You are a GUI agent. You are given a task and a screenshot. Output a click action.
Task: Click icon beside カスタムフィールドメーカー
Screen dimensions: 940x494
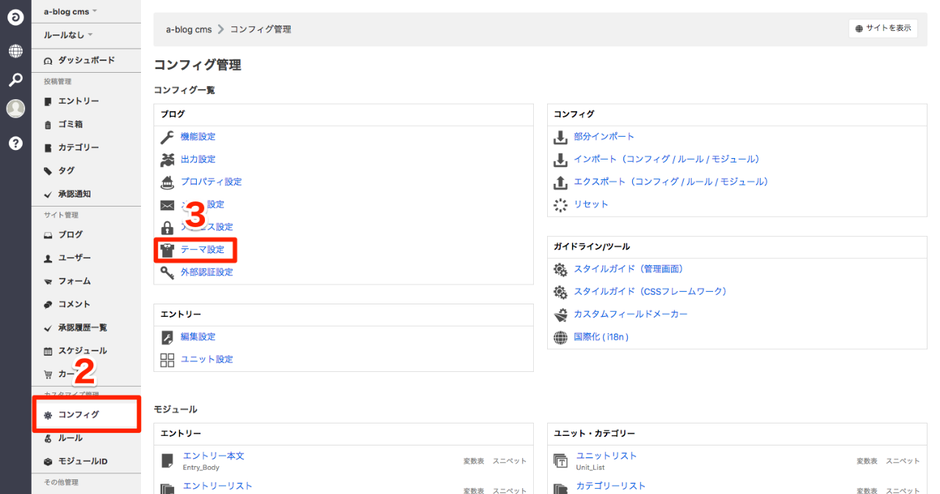[560, 315]
